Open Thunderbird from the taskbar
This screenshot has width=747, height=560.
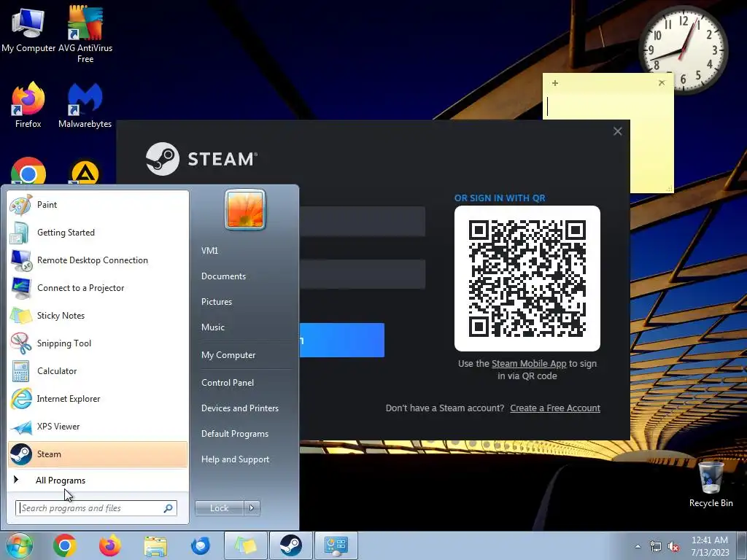(x=200, y=545)
